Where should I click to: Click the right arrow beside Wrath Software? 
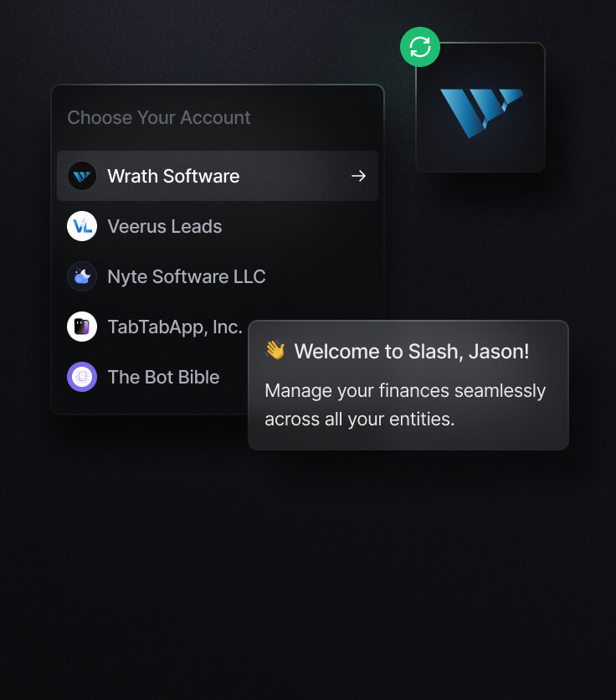click(x=358, y=177)
